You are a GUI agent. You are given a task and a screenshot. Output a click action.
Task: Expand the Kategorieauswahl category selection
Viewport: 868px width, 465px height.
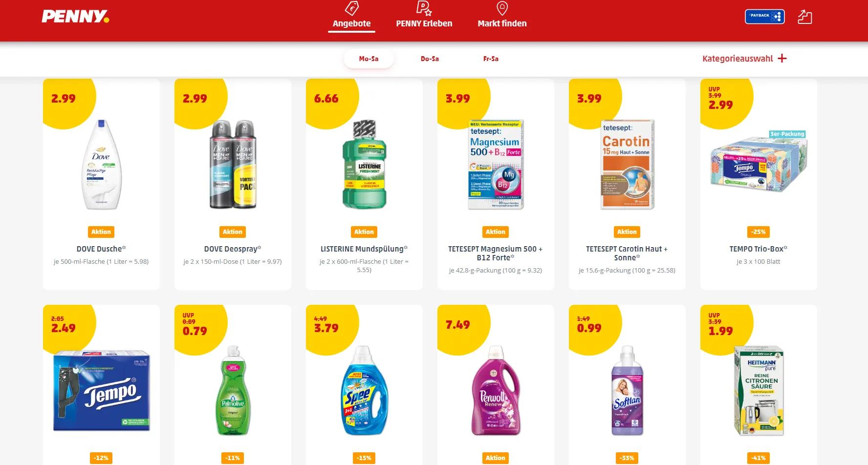pos(744,59)
